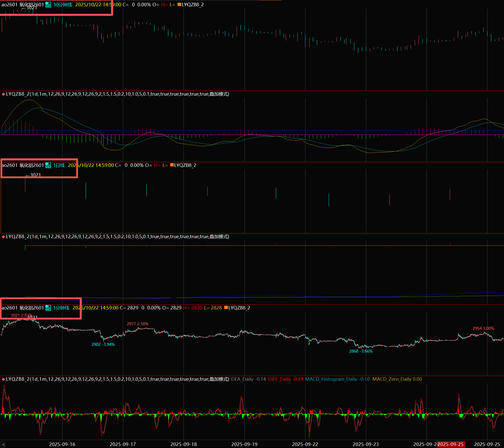
Task: Click orange LYQZB8_2 square in daily chart header
Action: coord(172,165)
